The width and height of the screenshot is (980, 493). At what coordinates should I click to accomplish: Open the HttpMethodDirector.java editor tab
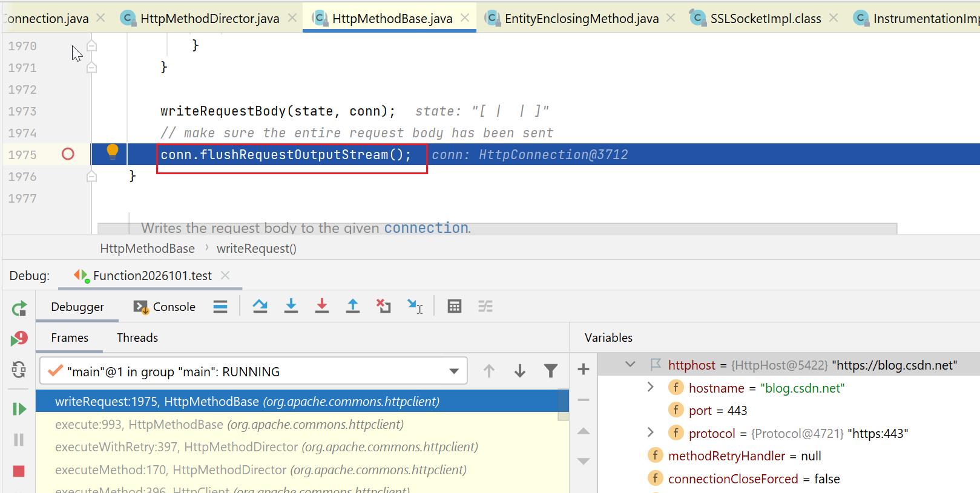point(209,18)
